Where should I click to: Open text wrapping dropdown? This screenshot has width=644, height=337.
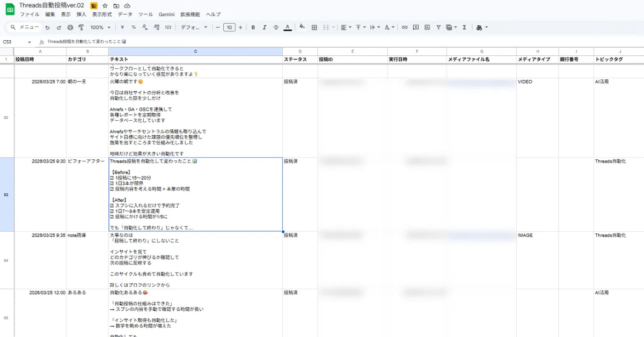pos(375,27)
